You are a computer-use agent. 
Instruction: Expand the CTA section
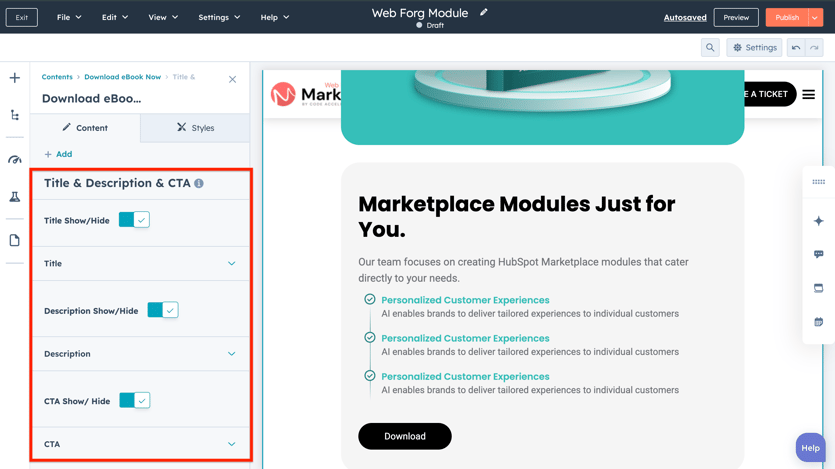pos(231,444)
